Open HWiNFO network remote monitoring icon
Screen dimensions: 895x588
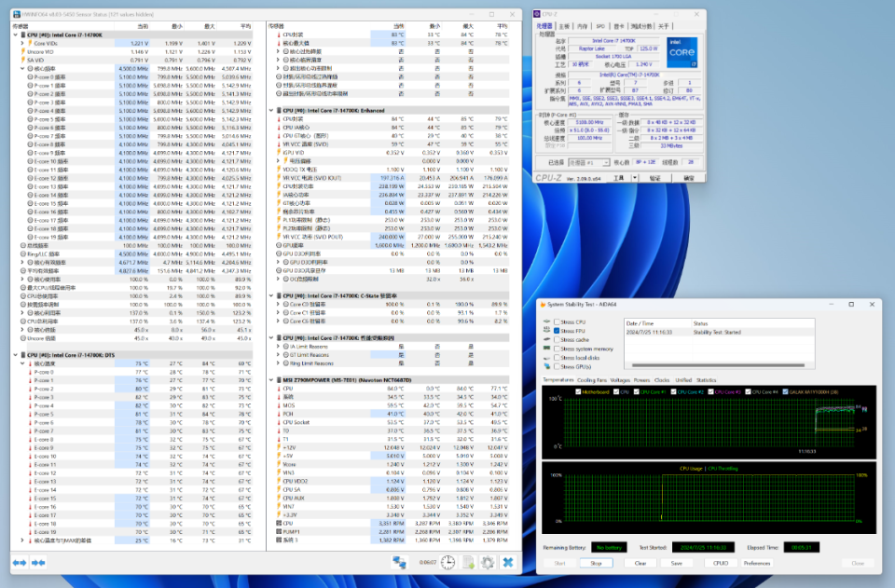coord(399,562)
